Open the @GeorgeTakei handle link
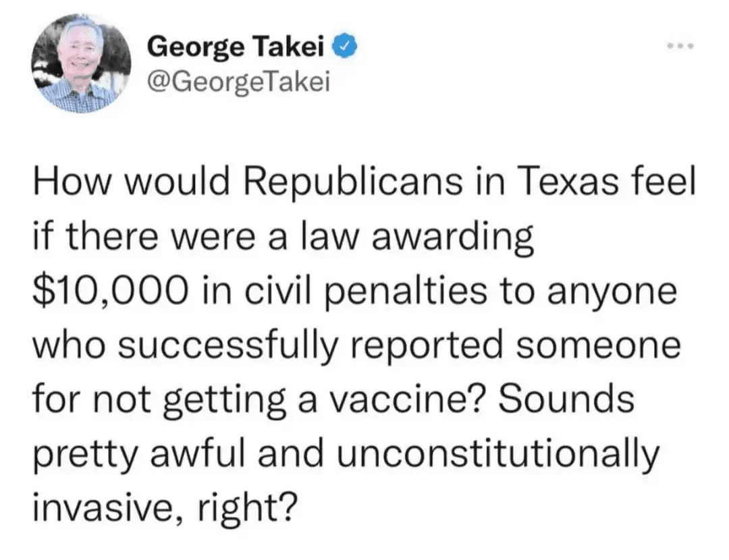Image resolution: width=729 pixels, height=560 pixels. [x=236, y=83]
